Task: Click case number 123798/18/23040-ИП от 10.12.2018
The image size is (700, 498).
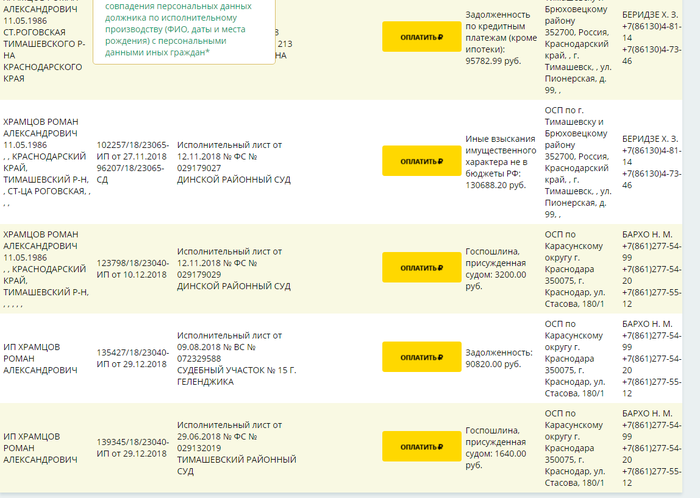Action: [x=133, y=269]
